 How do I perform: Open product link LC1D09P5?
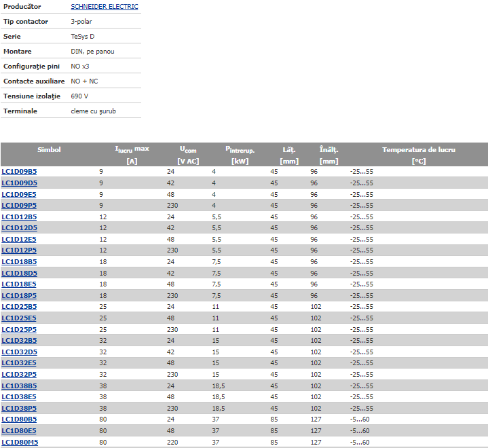tap(19, 206)
